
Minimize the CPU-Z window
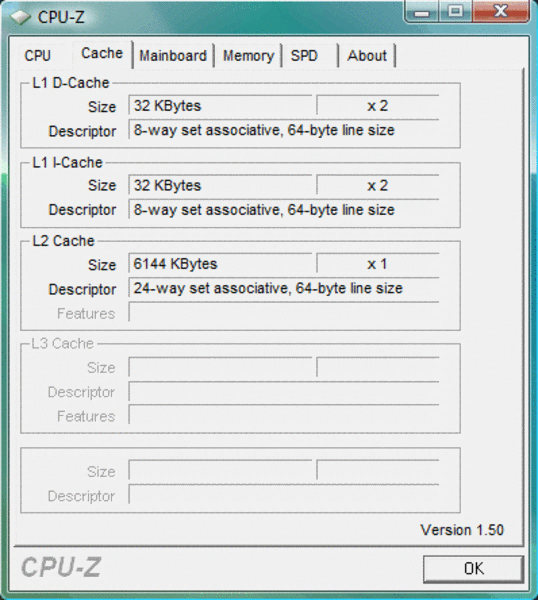pos(422,11)
